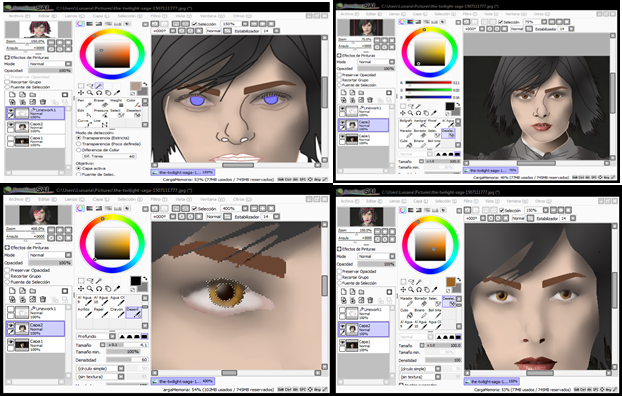The width and height of the screenshot is (622, 396).
Task: Select the Papel brush tool
Action: (x=100, y=312)
